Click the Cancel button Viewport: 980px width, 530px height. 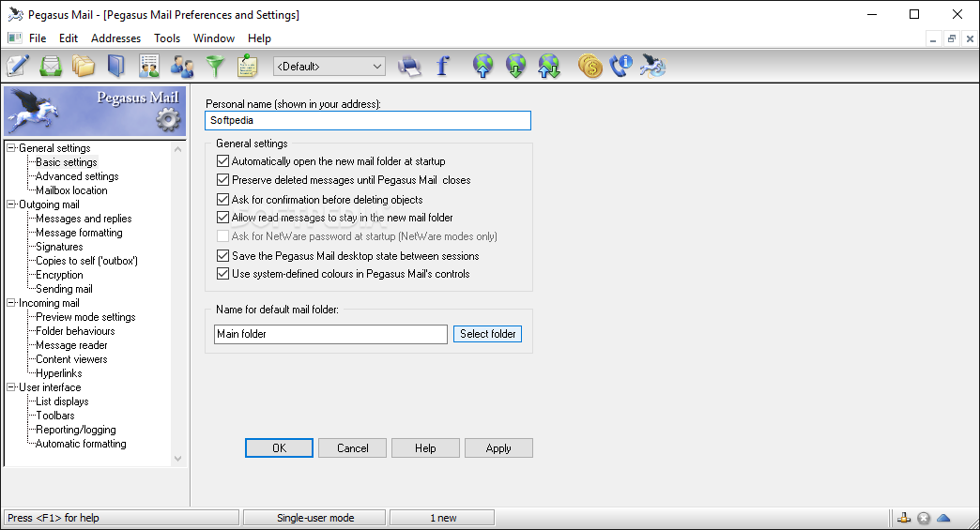pos(353,448)
